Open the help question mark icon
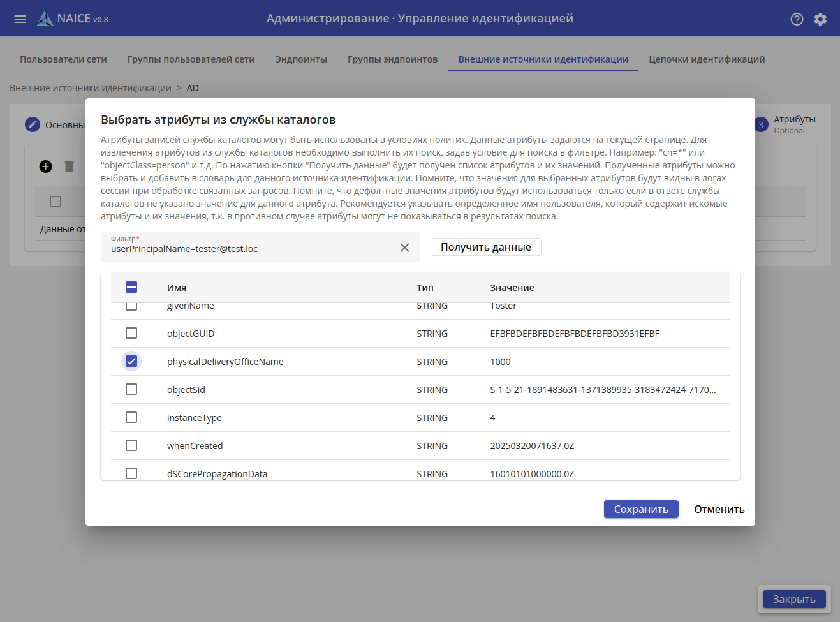 tap(797, 19)
